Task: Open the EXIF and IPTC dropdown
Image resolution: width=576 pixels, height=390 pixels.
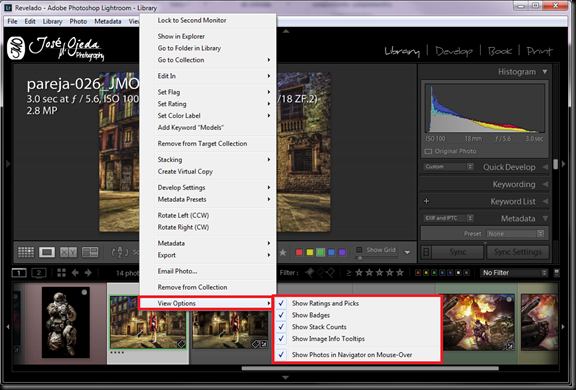Action: click(448, 218)
